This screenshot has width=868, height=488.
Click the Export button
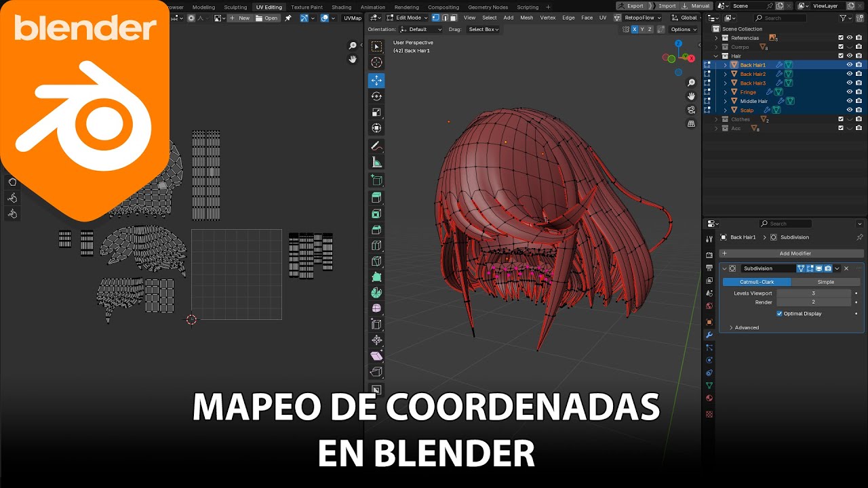[x=631, y=6]
